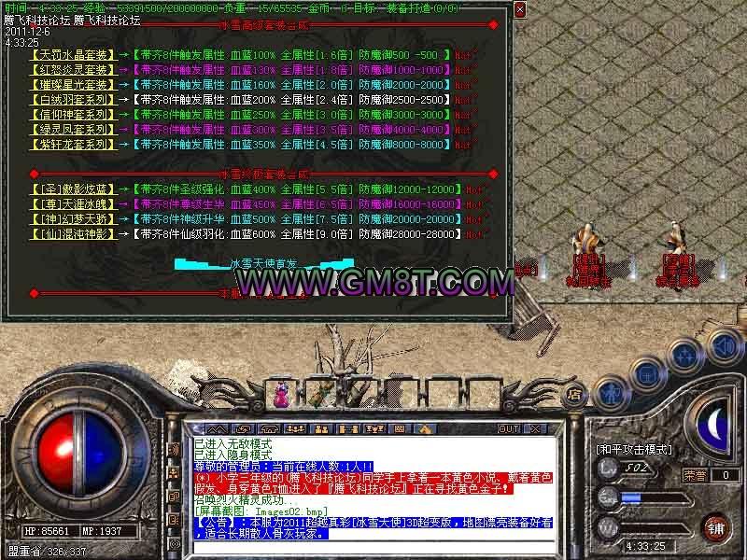The width and height of the screenshot is (747, 560).
Task: Open the 紫轩龙套系列 link
Action: pyautogui.click(x=73, y=145)
